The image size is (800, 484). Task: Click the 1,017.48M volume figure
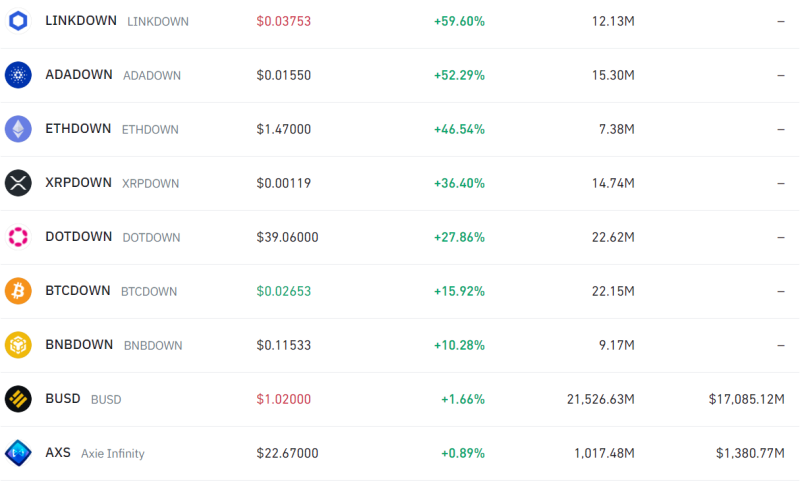point(605,453)
